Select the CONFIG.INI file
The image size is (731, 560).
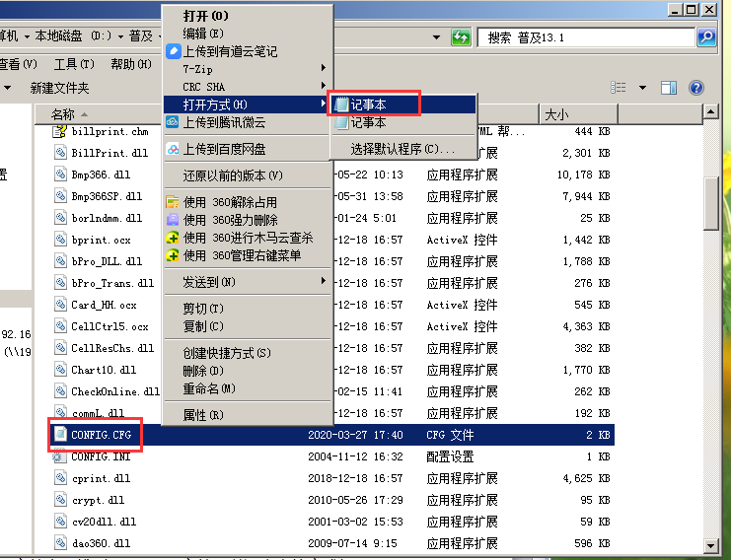(102, 457)
